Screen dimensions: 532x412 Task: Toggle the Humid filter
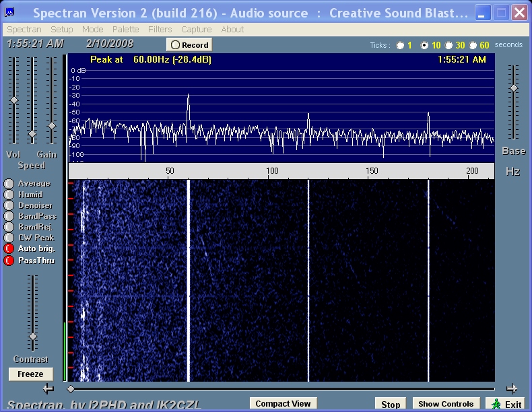point(9,195)
